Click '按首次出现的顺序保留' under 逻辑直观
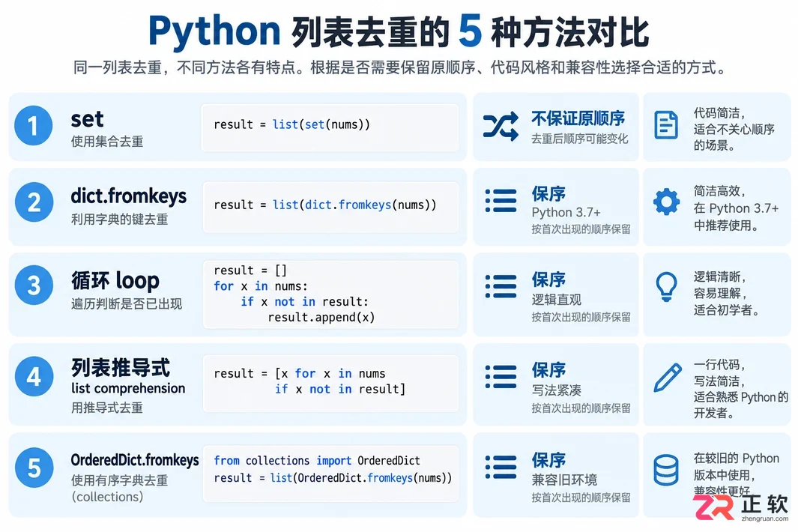Image resolution: width=798 pixels, height=532 pixels. click(581, 317)
